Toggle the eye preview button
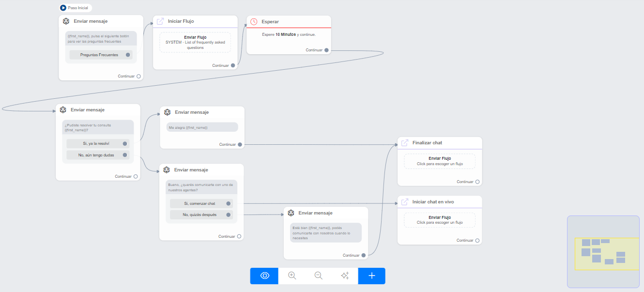 coord(264,276)
